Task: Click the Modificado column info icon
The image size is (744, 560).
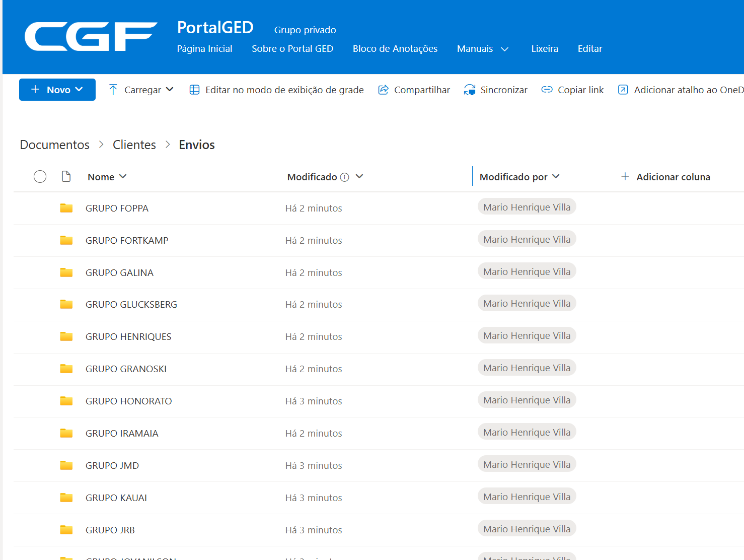Action: pyautogui.click(x=344, y=177)
